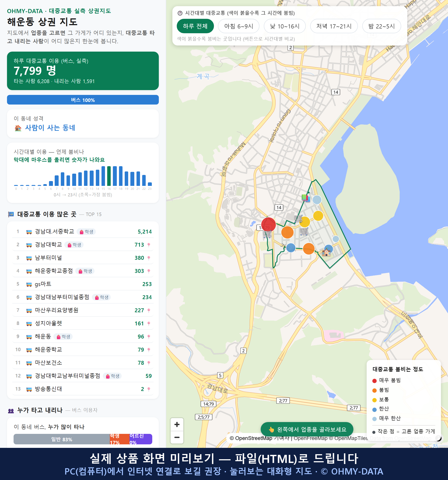Click the shopping cart overlapping the yellow circle
Image resolution: width=448 pixels, height=480 pixels.
click(298, 218)
